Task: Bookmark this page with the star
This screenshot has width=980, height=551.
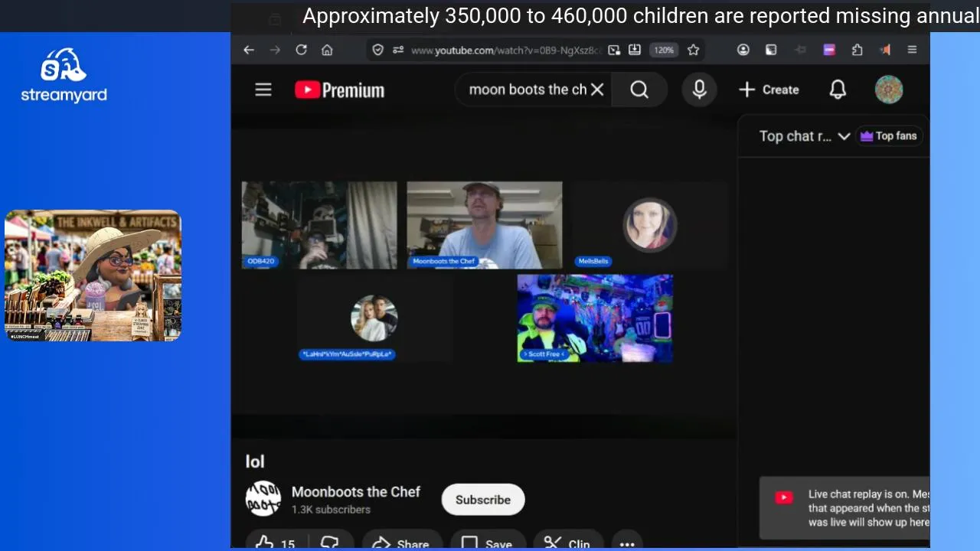Action: coord(694,50)
